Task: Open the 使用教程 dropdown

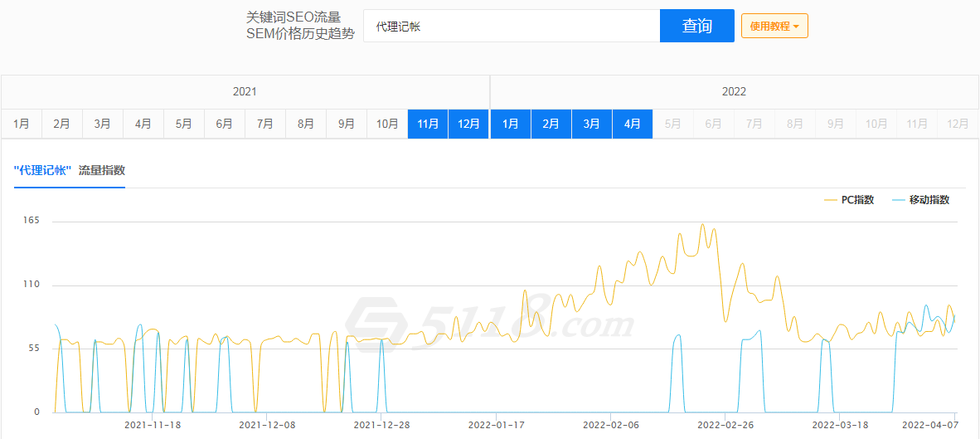Action: pos(774,27)
